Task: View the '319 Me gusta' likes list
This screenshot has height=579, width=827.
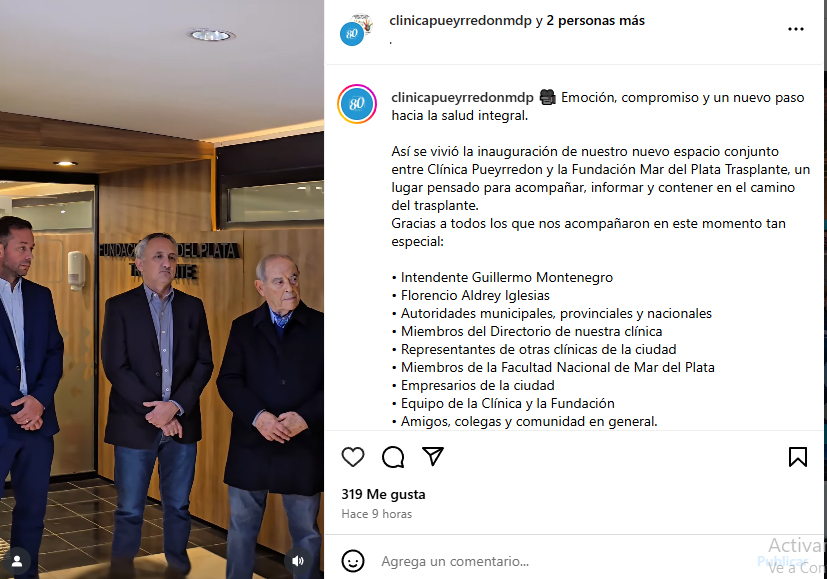Action: click(x=383, y=494)
